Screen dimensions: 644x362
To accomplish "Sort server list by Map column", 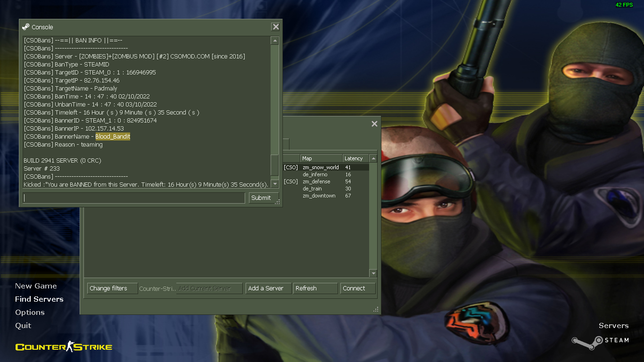I will click(x=321, y=158).
